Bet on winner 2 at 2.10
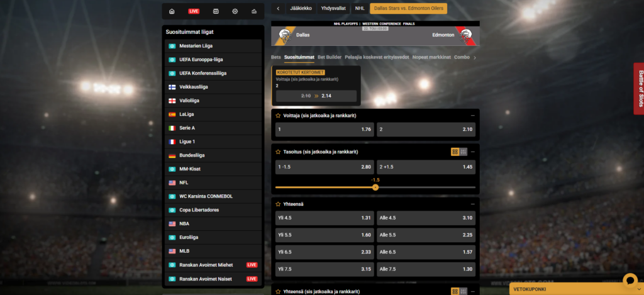 426,130
